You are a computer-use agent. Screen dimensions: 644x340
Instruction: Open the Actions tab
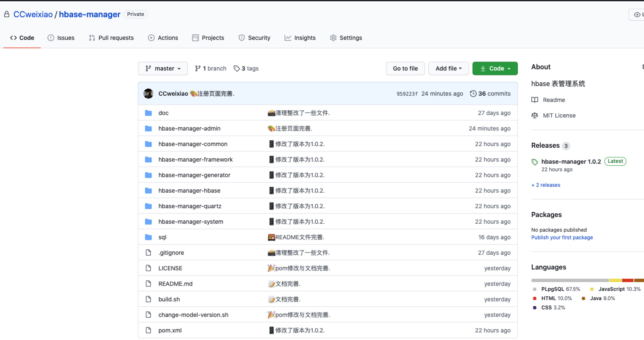(163, 38)
